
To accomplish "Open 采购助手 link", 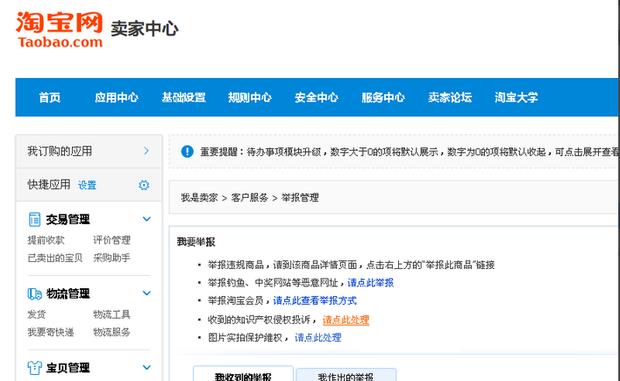I will point(112,258).
